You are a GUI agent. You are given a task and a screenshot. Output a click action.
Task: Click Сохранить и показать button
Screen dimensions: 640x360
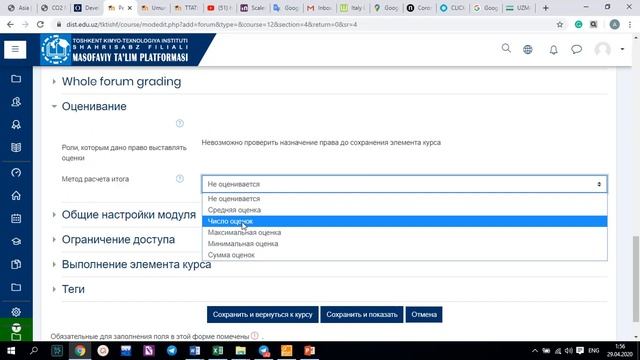(x=362, y=315)
